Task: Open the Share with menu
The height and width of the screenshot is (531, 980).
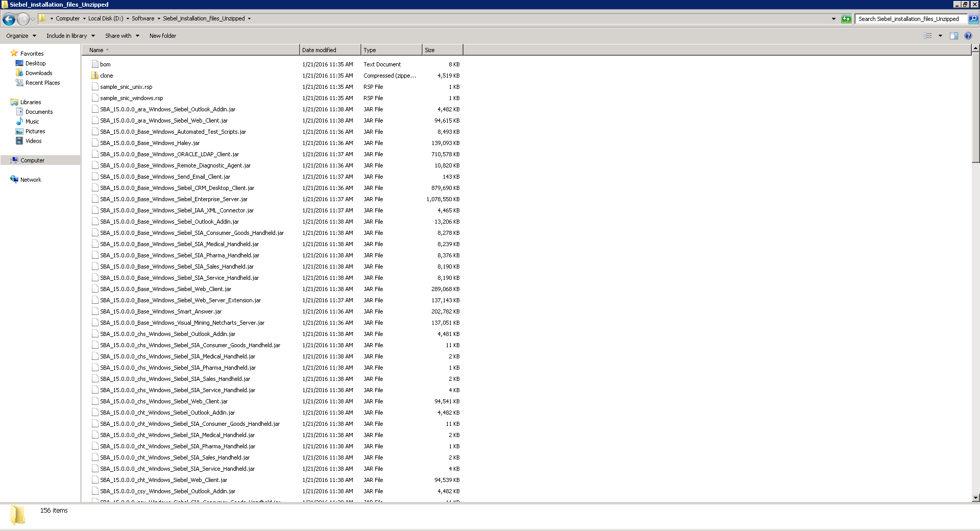Action: 122,36
